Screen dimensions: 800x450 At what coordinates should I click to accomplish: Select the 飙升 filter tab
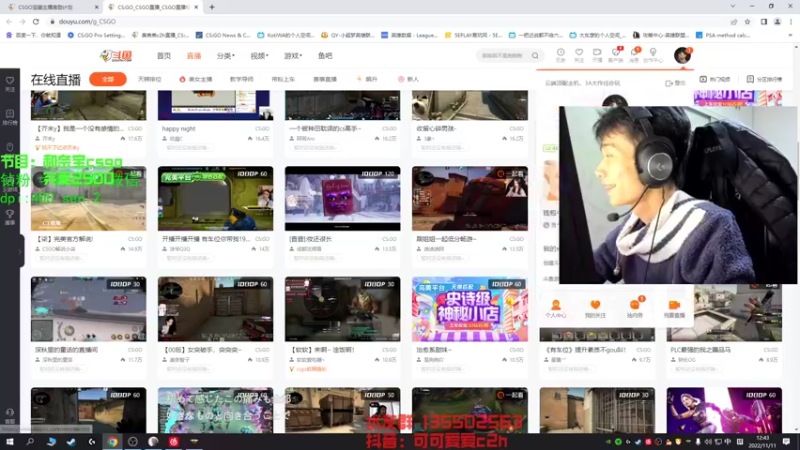pyautogui.click(x=367, y=79)
